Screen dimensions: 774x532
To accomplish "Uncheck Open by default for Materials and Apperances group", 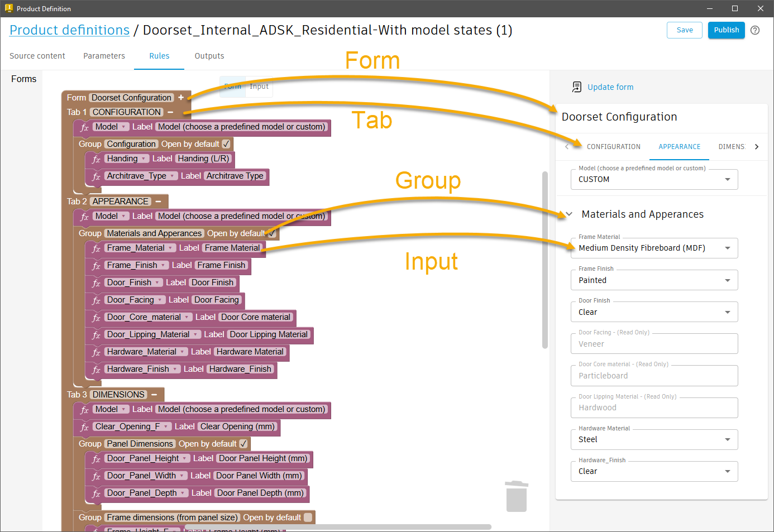I will coord(271,233).
